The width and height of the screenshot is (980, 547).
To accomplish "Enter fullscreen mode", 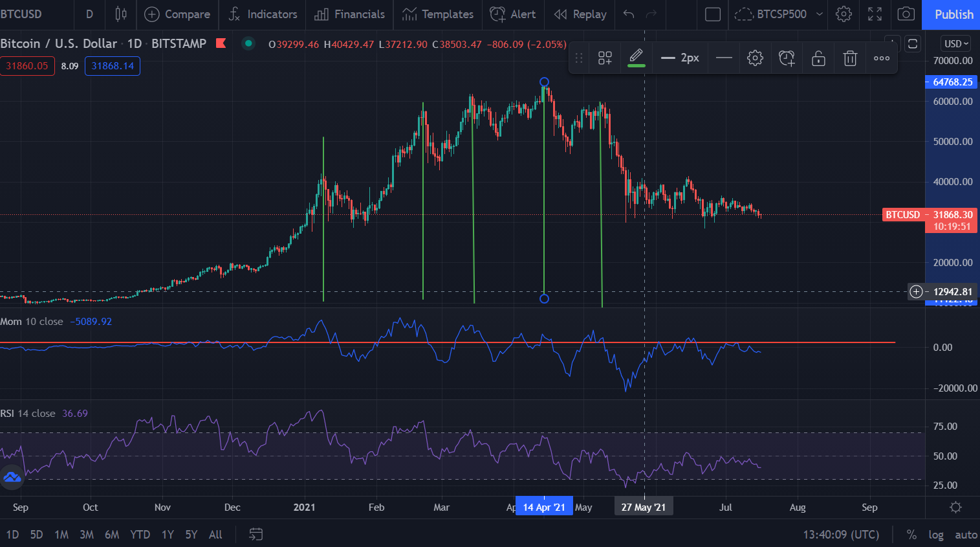I will pos(875,14).
